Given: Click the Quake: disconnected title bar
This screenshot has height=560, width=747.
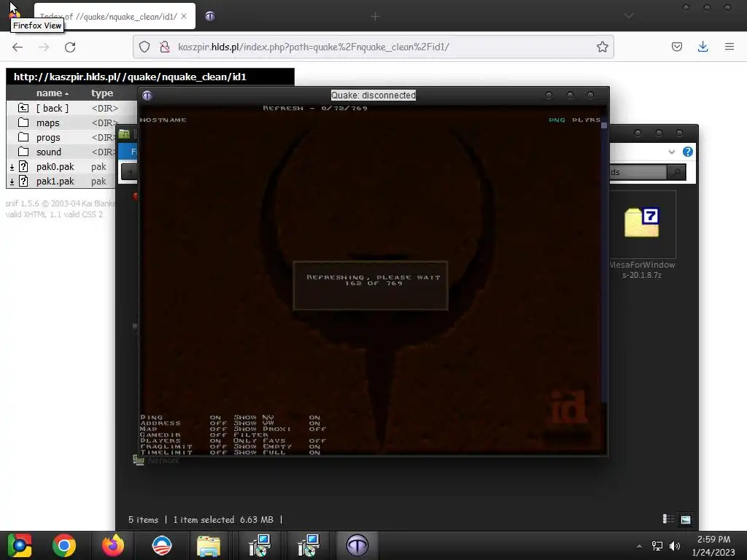Looking at the screenshot, I should (373, 96).
